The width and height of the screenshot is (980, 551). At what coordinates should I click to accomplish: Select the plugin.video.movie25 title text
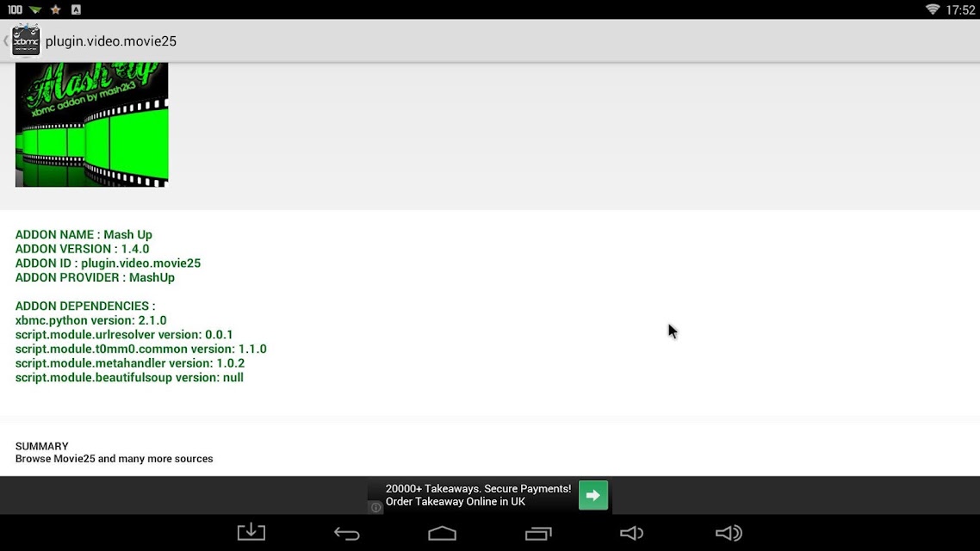click(110, 41)
